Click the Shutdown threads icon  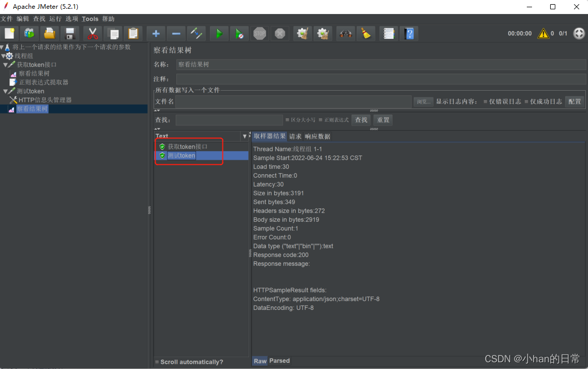[x=280, y=34]
